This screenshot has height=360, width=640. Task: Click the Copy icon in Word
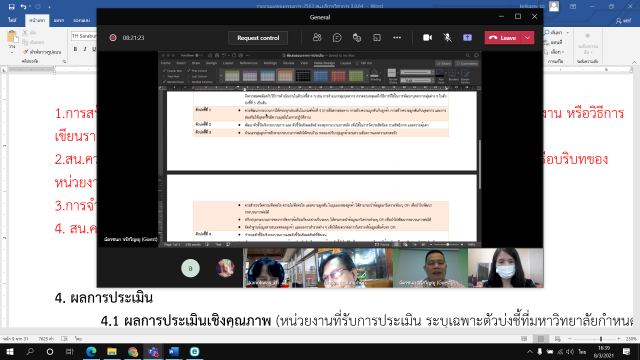click(25, 42)
